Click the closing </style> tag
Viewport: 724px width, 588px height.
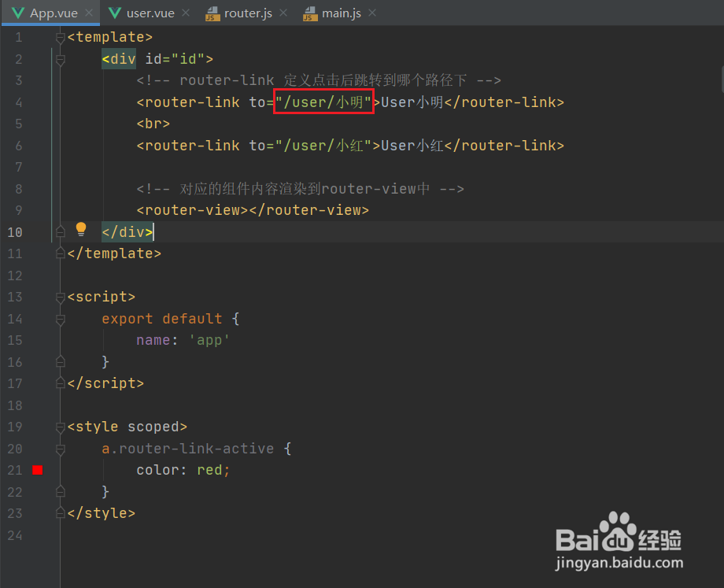point(101,513)
